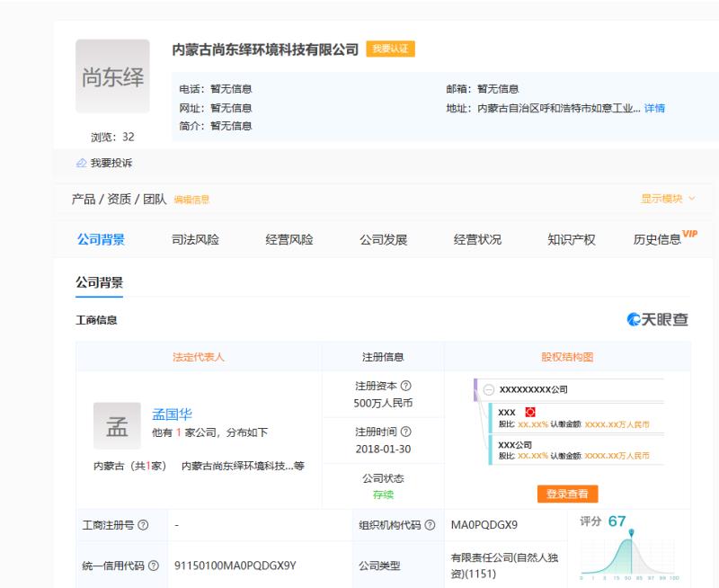Open the 知识产权 tab
The image size is (719, 588).
[x=572, y=239]
